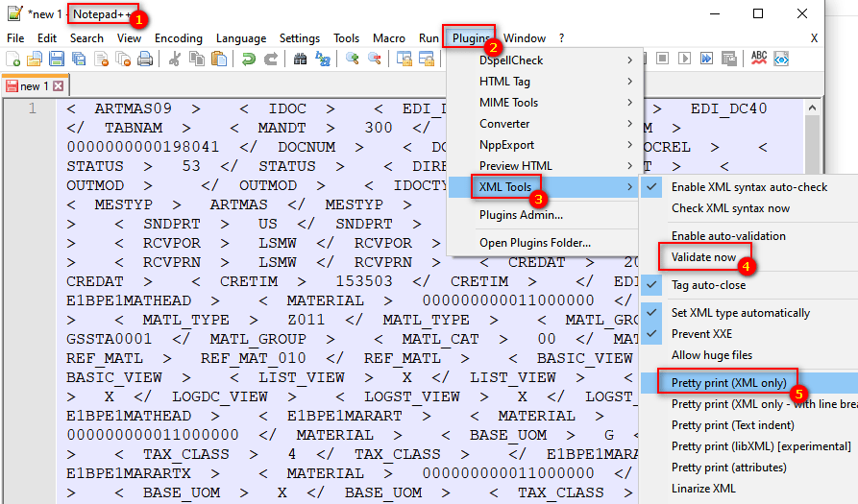Close the new 1 tab
Screen dimensions: 858x504
pos(58,86)
